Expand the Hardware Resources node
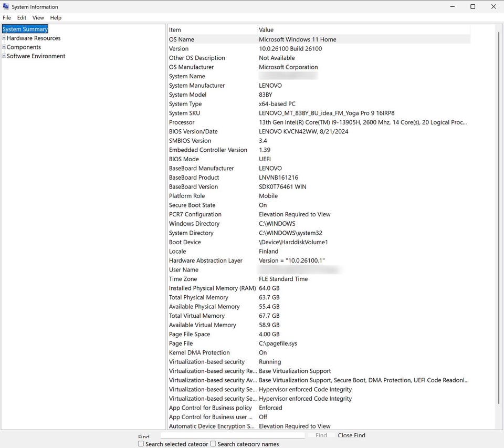 (x=4, y=38)
